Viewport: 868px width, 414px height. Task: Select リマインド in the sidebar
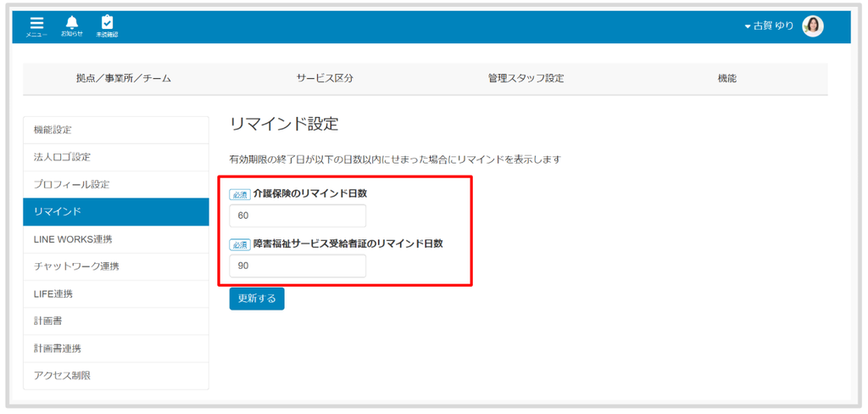pos(116,212)
